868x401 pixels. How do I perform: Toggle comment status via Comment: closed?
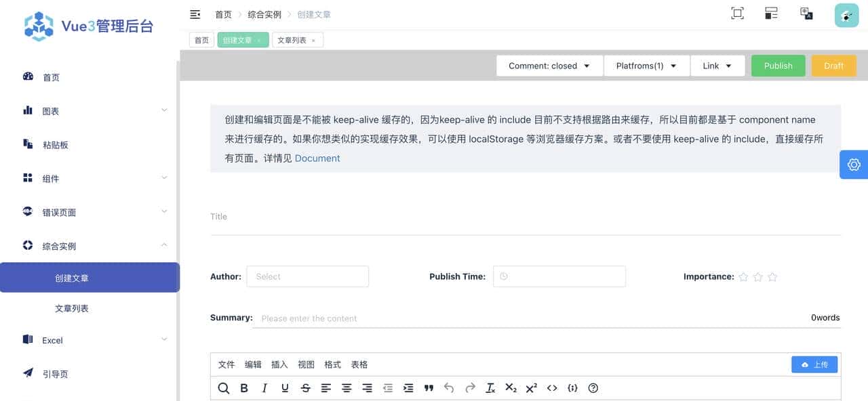pos(549,66)
